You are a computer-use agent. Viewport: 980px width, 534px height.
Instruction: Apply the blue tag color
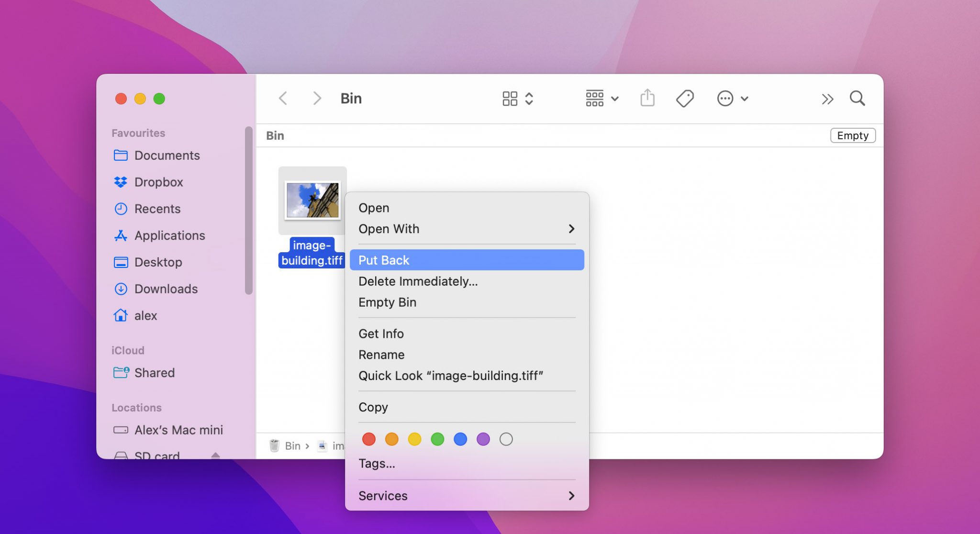(460, 439)
